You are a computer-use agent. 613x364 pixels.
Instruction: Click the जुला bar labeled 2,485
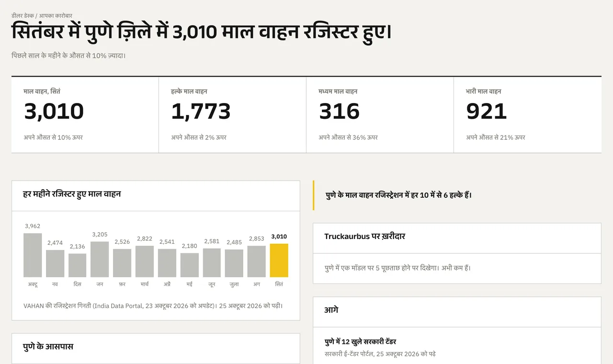coord(234,263)
